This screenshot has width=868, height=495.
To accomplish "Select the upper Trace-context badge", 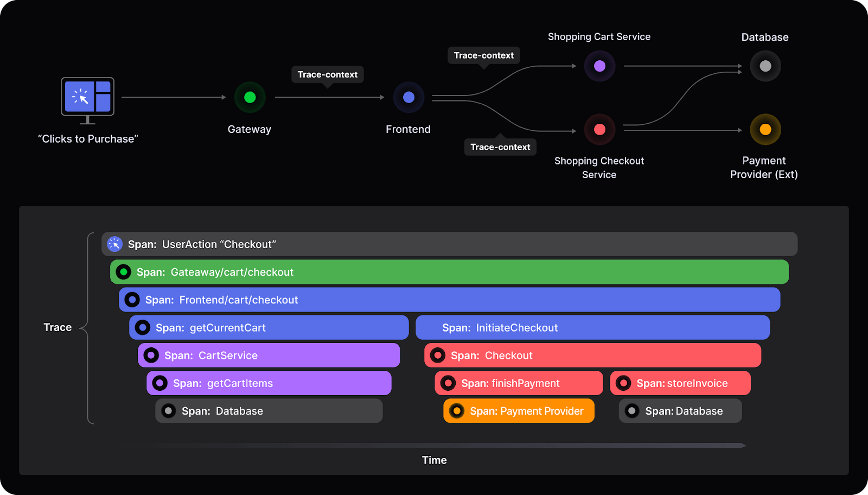I will (x=483, y=55).
